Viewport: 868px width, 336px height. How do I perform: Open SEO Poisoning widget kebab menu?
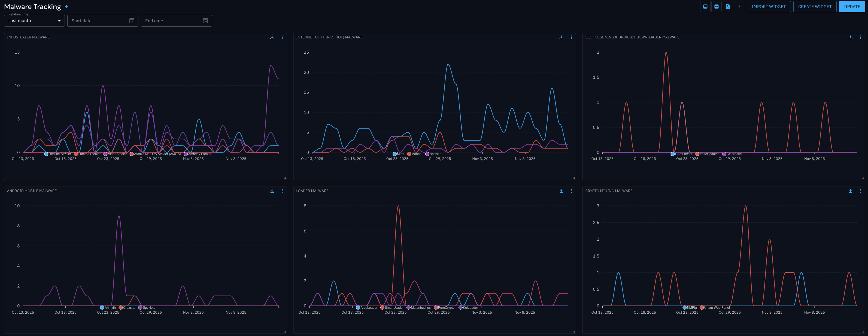pos(860,37)
